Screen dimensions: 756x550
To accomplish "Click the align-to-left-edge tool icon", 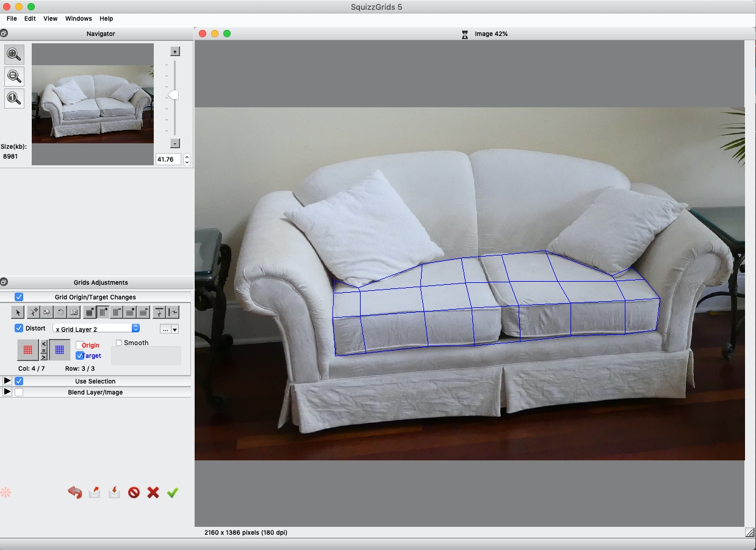I will click(173, 312).
